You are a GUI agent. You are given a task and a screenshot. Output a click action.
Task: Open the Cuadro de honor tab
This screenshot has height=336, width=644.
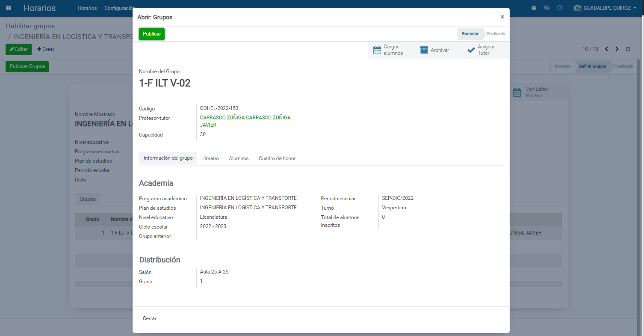(x=277, y=158)
